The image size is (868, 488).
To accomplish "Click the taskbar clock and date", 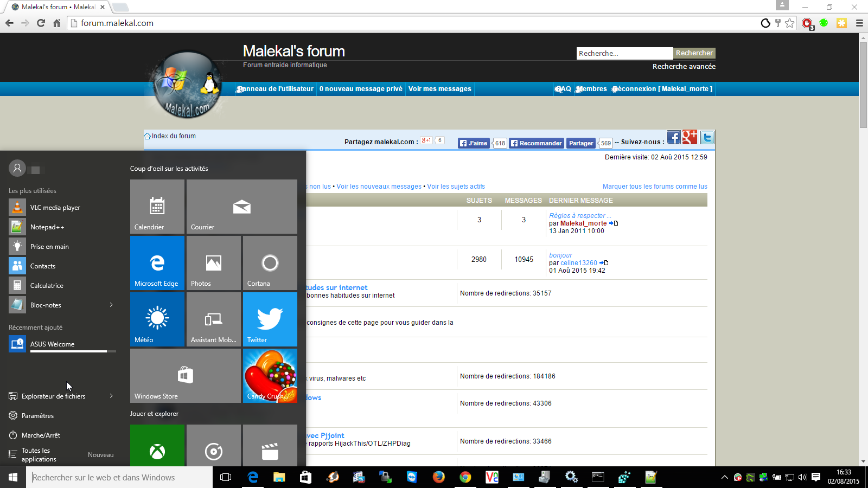I will [x=844, y=477].
